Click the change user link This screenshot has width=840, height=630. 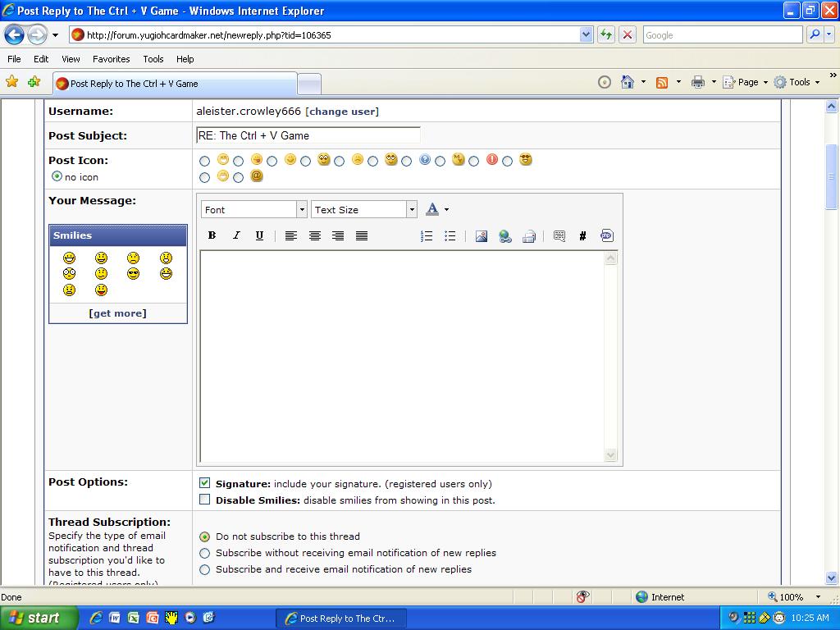coord(342,112)
